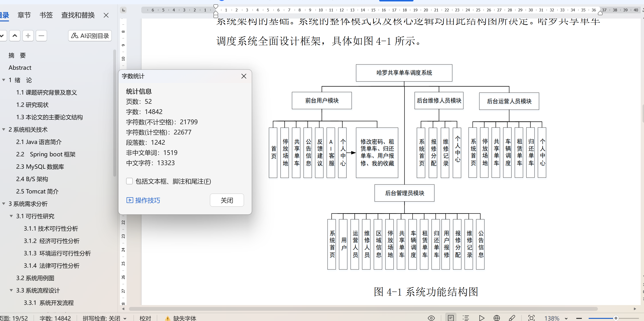The width and height of the screenshot is (644, 321).
Task: Click the eye protection mode icon
Action: (x=431, y=318)
